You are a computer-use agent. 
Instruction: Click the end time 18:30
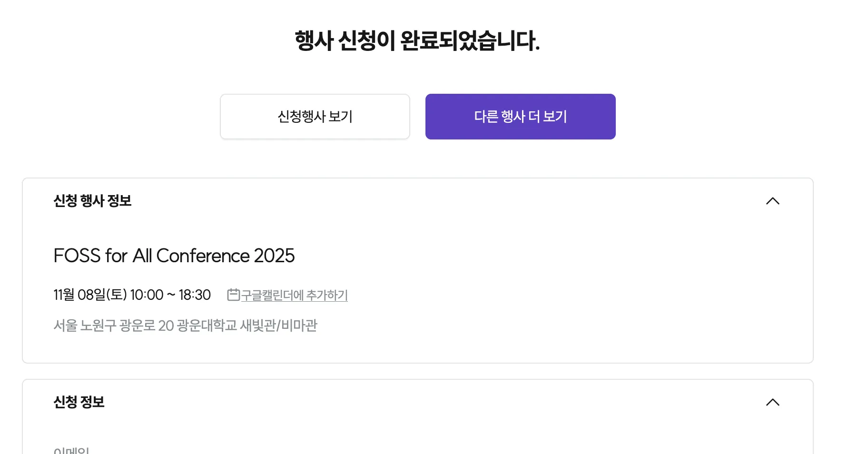coord(195,295)
